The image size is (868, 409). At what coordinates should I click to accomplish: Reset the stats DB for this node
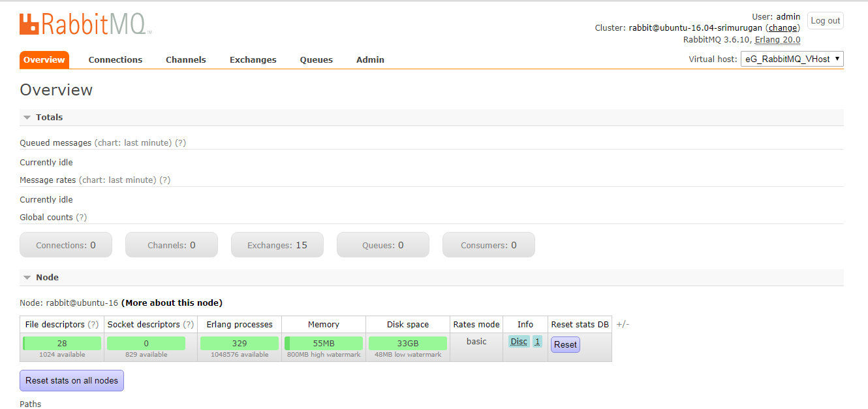pyautogui.click(x=565, y=344)
